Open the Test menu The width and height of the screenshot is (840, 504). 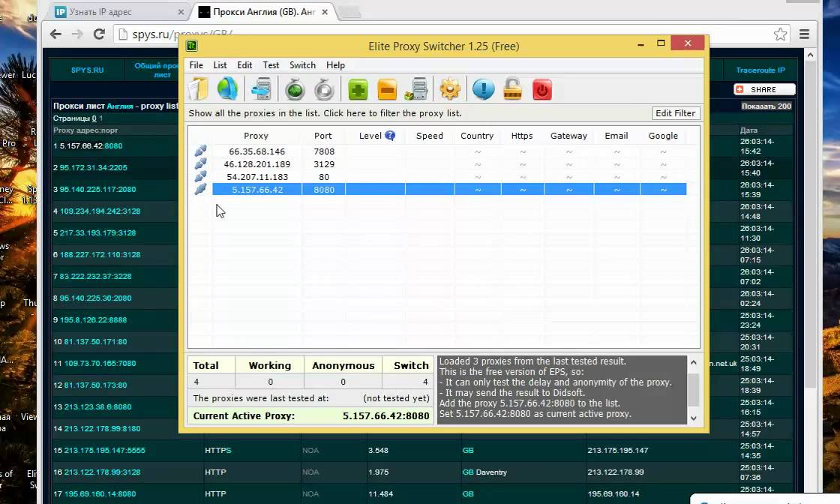click(271, 64)
